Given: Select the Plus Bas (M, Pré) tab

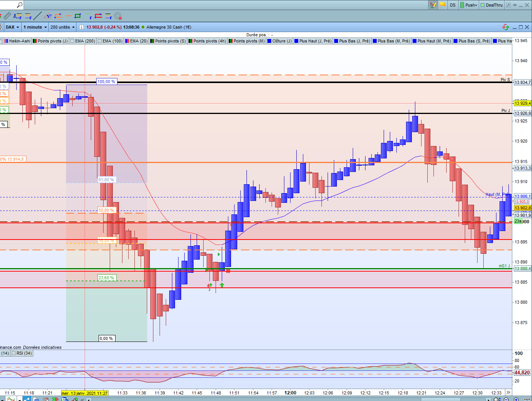Looking at the screenshot, I should point(391,41).
